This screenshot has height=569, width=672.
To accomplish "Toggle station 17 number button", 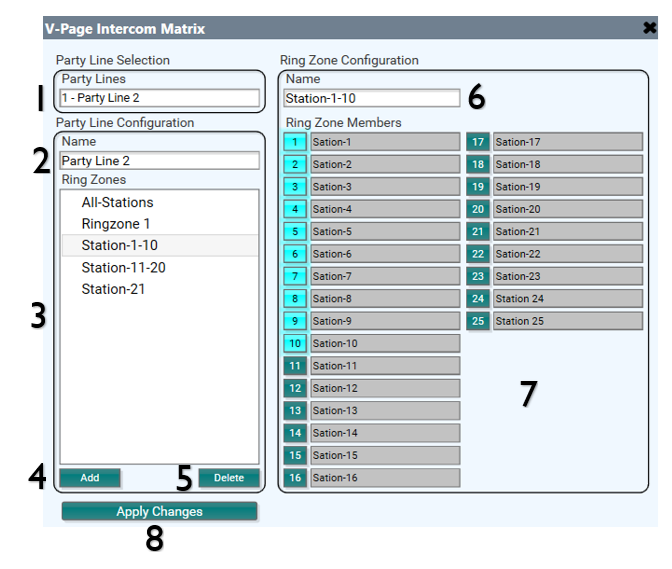I will tap(478, 142).
